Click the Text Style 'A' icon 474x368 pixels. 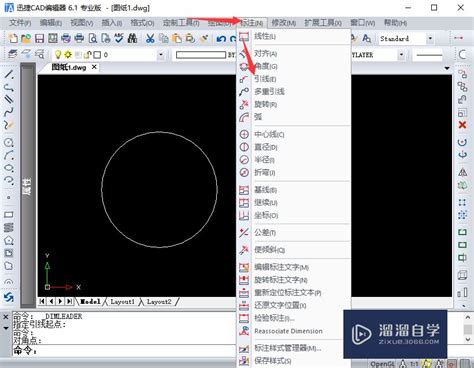pos(366,38)
